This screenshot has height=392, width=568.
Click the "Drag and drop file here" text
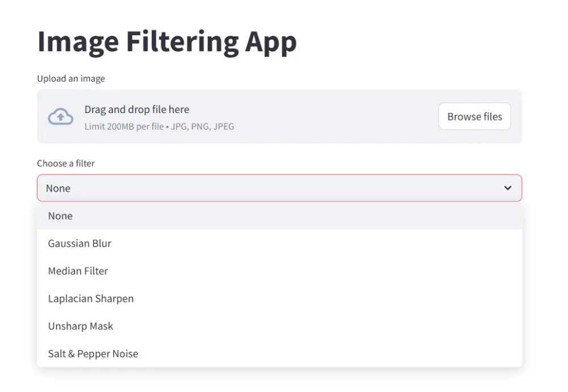(137, 110)
